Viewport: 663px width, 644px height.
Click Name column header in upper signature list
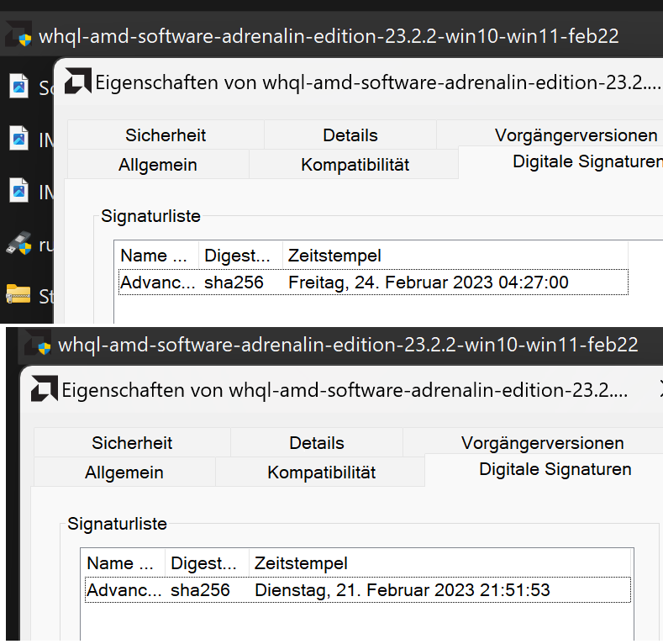click(157, 255)
